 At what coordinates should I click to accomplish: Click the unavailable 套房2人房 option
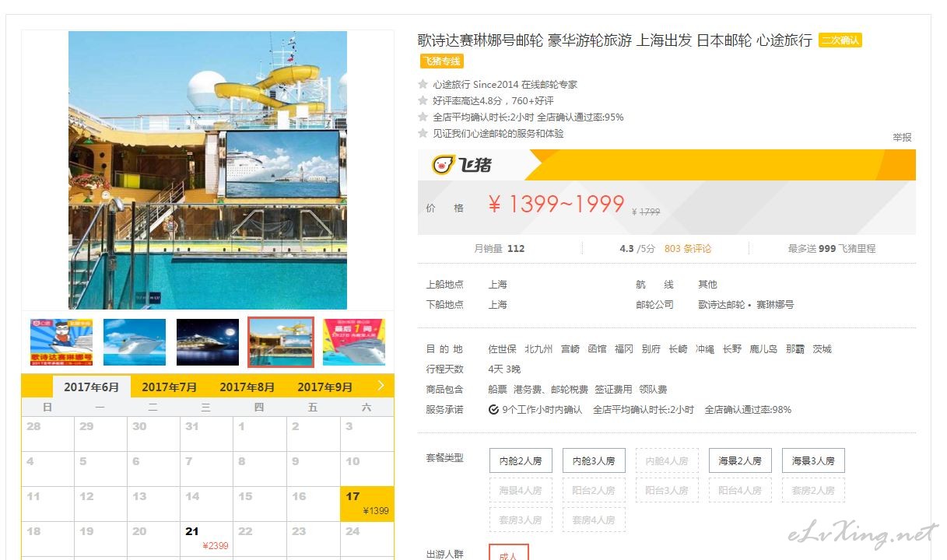pyautogui.click(x=813, y=490)
